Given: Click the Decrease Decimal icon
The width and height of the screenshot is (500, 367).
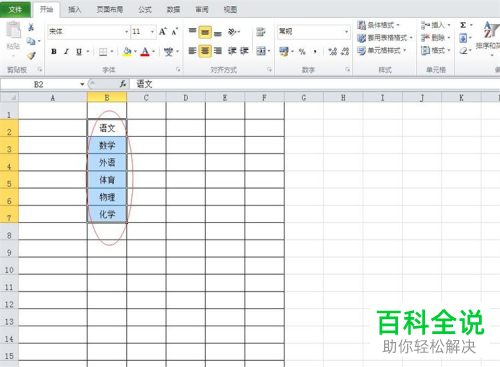Looking at the screenshot, I should click(345, 51).
